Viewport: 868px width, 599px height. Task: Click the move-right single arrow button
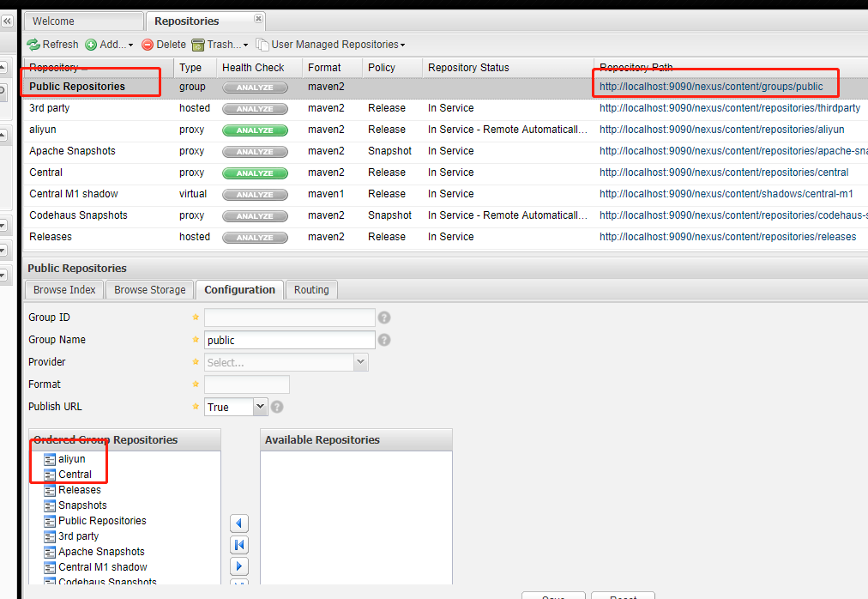239,566
